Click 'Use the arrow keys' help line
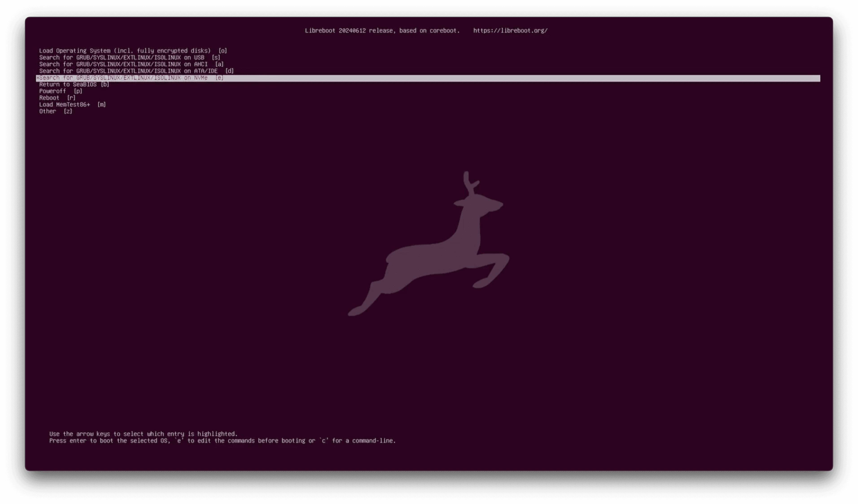The height and width of the screenshot is (504, 858). (143, 434)
